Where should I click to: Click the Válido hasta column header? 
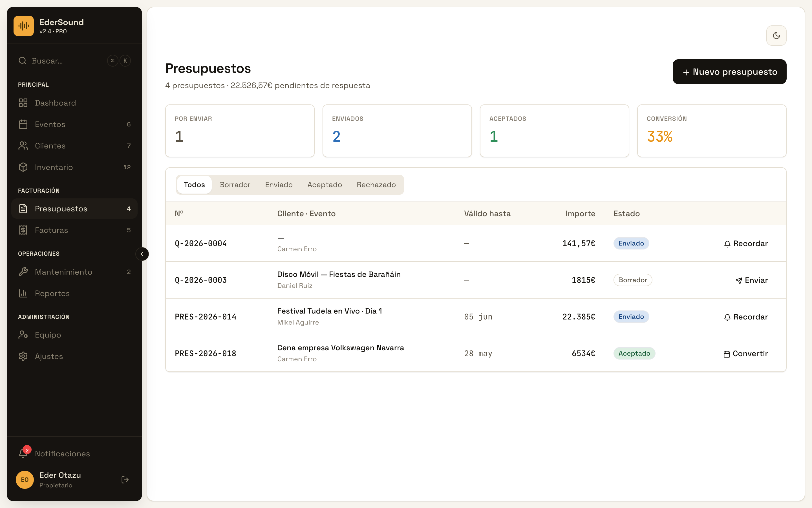pos(487,213)
